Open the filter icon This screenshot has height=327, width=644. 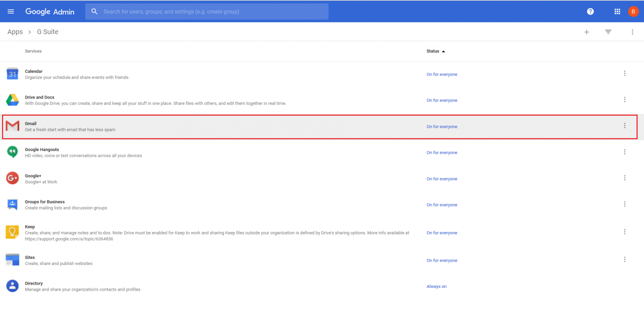click(608, 32)
